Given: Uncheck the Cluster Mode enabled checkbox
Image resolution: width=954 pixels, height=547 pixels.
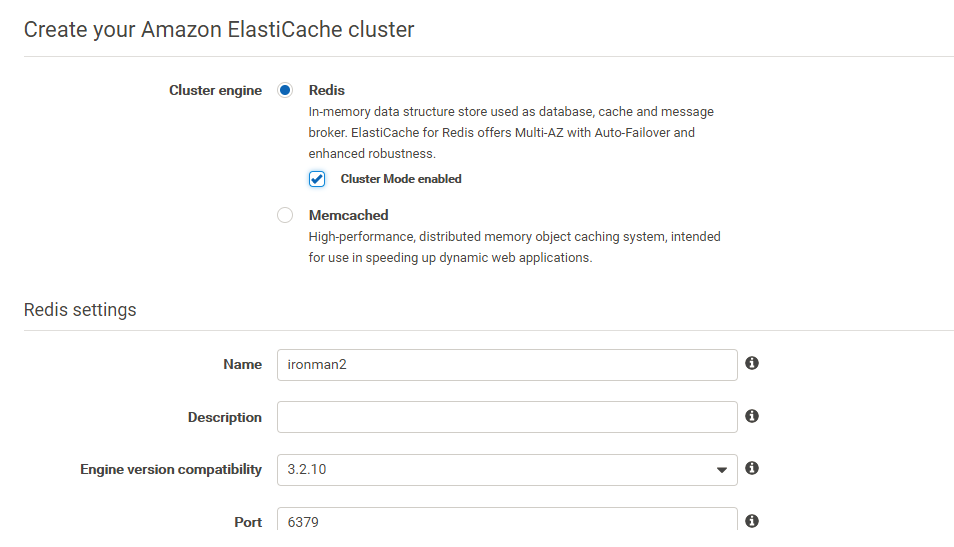Looking at the screenshot, I should (x=317, y=179).
